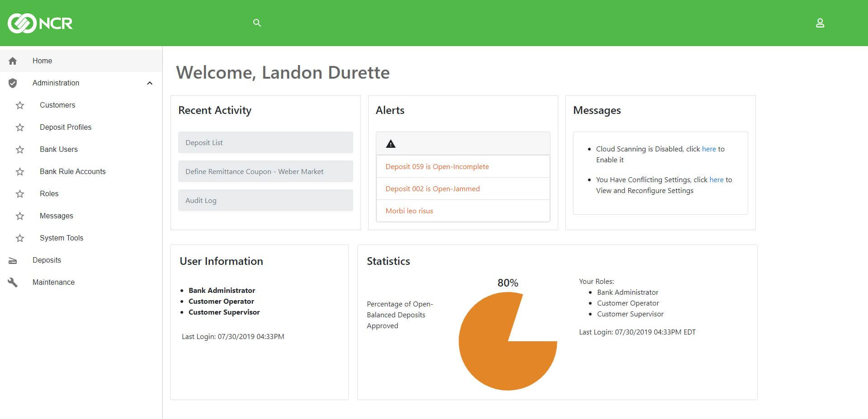Go to Home in sidebar
Screen dimensions: 868x419
(42, 61)
